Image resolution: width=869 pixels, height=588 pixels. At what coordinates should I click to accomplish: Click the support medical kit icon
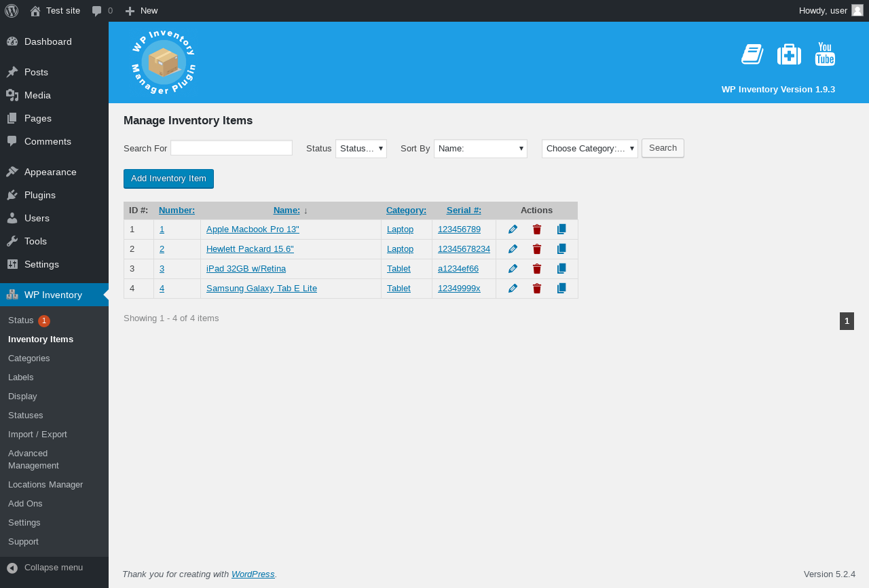[x=789, y=54]
